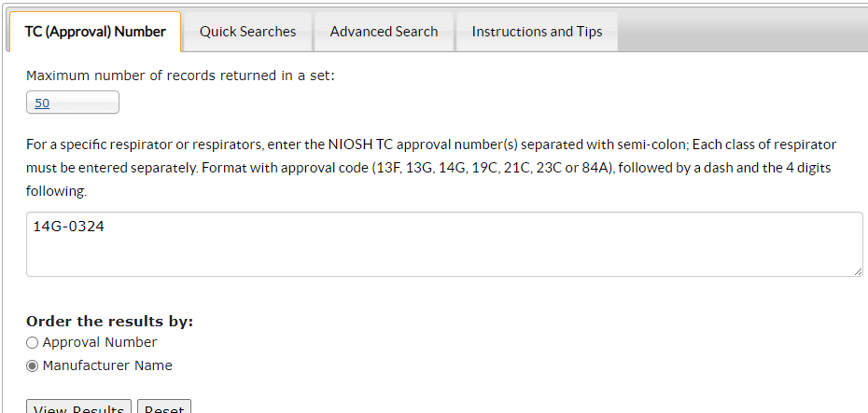Image resolution: width=868 pixels, height=413 pixels.
Task: Click the "Manufacturer Name" radio label text
Action: click(107, 365)
